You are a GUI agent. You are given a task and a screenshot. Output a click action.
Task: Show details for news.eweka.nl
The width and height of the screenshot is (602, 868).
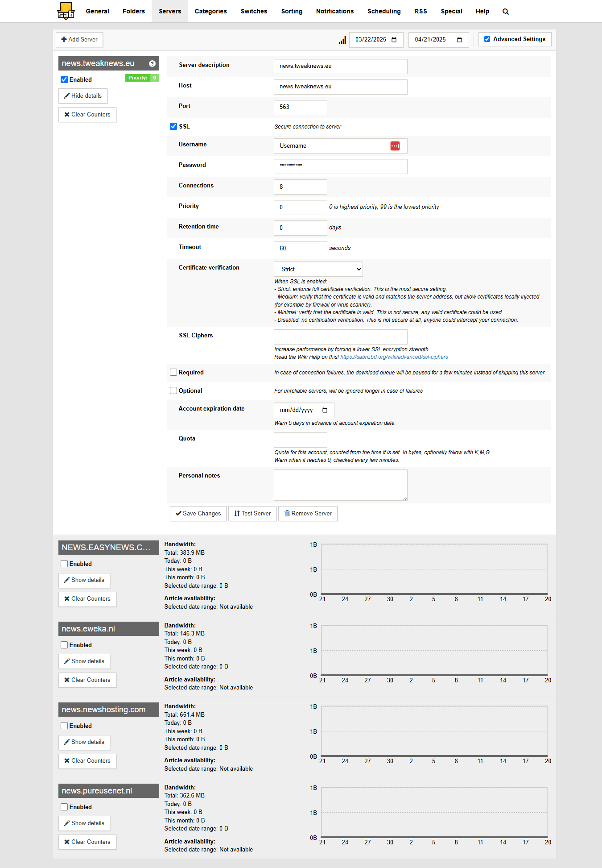tap(84, 661)
